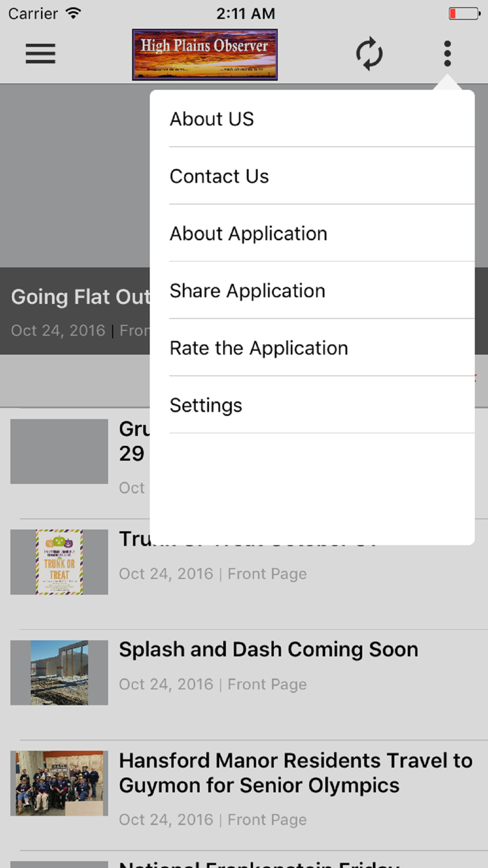Viewport: 488px width, 868px height.
Task: Tap the Wi-Fi icon in status bar
Action: pyautogui.click(x=73, y=13)
